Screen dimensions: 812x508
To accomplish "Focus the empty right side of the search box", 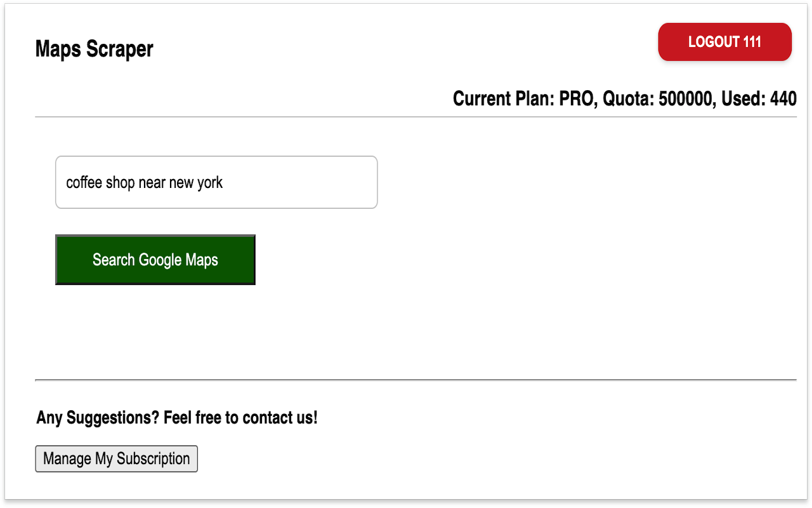I will (304, 183).
